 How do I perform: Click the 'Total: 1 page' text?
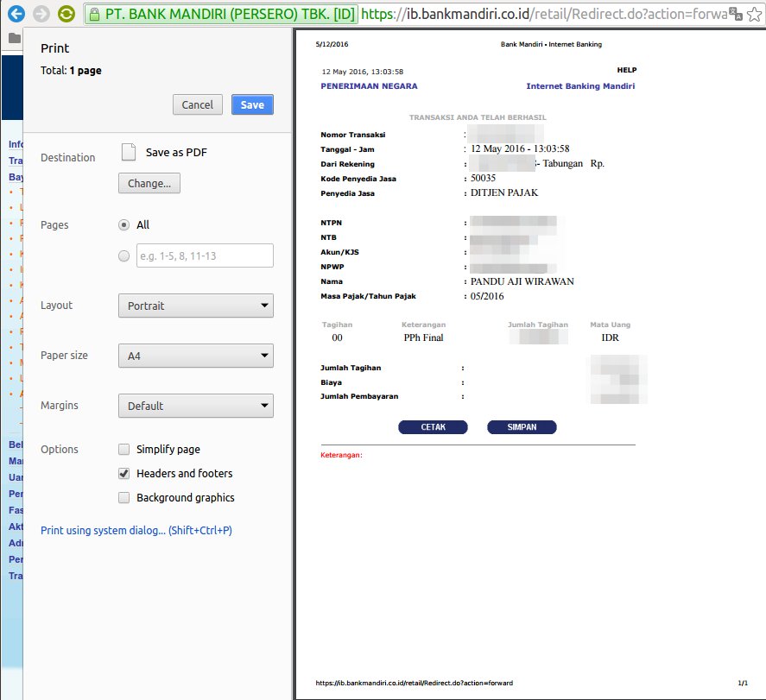click(72, 70)
